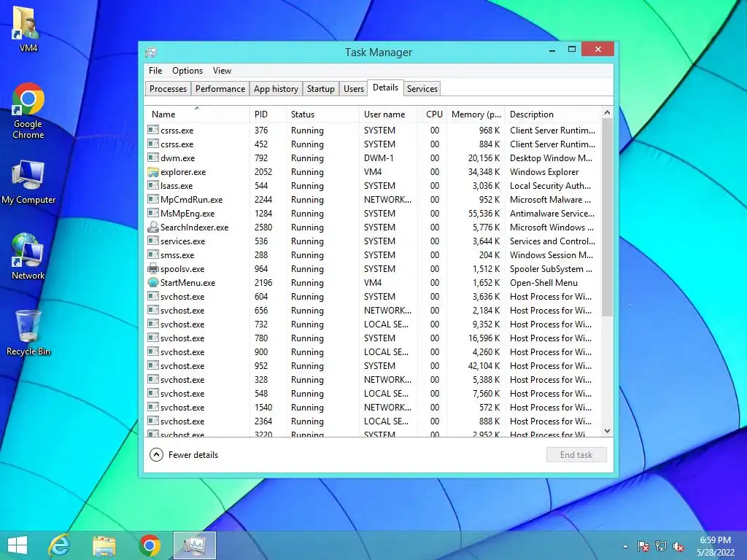Sort by the Name column header

(x=196, y=114)
